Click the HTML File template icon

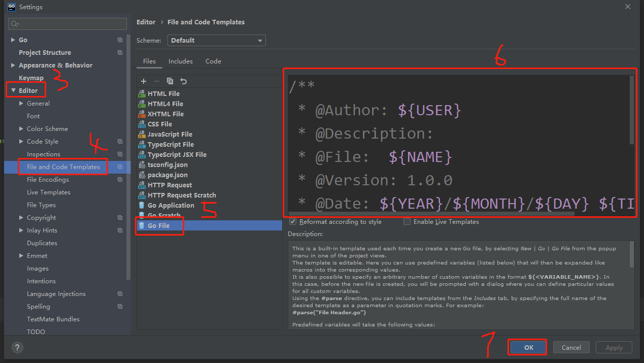[142, 93]
